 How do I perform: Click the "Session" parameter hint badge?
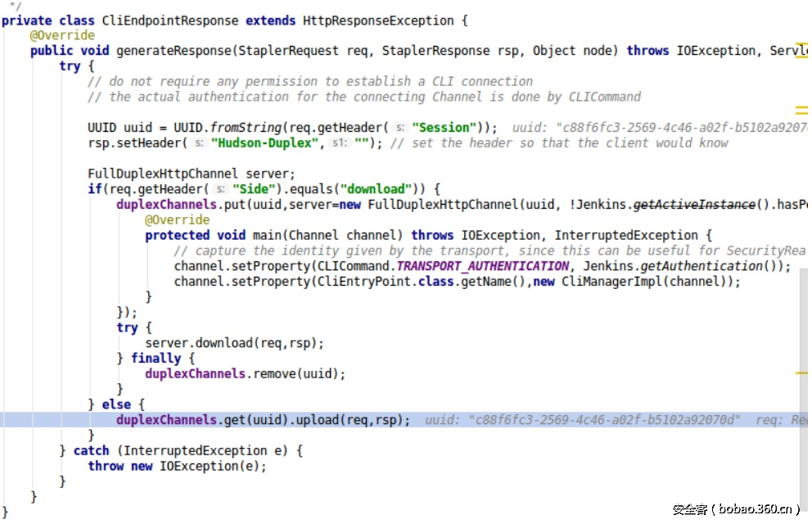click(399, 128)
